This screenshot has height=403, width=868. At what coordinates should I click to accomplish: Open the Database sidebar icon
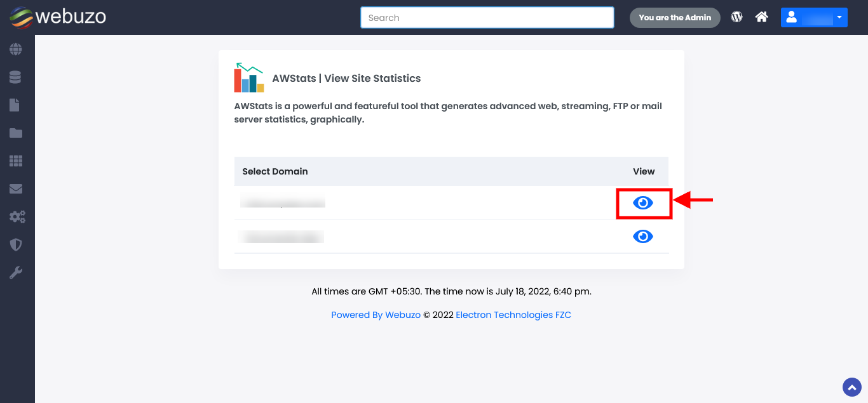(16, 77)
